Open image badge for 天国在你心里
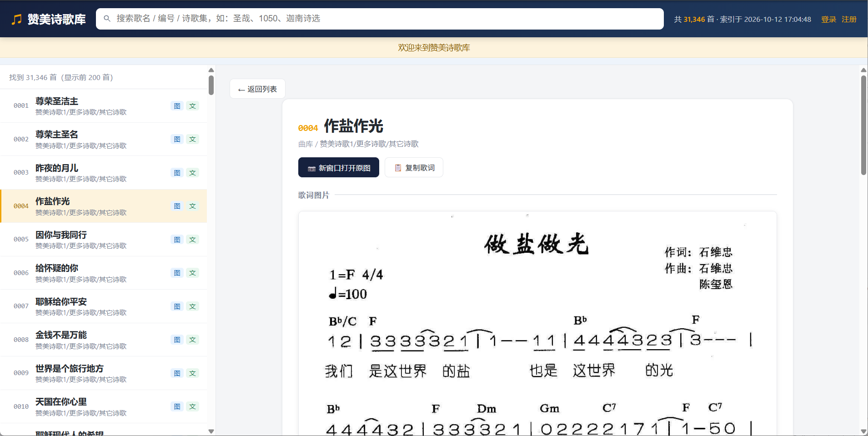 (177, 406)
